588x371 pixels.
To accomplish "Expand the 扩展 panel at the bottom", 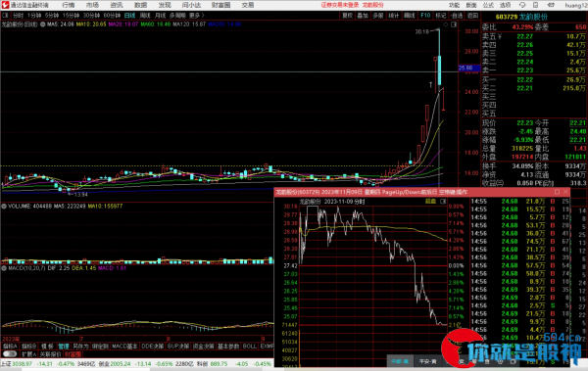I will pyautogui.click(x=28, y=353).
